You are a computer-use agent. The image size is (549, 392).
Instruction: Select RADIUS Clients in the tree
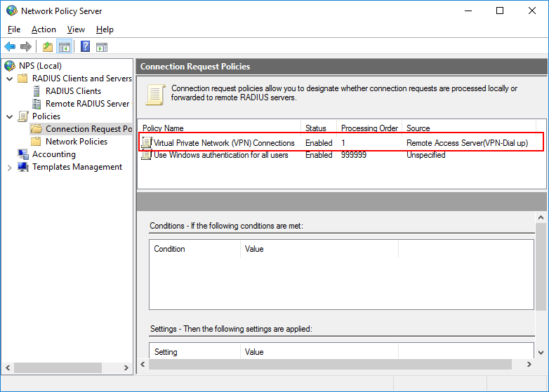coord(73,91)
